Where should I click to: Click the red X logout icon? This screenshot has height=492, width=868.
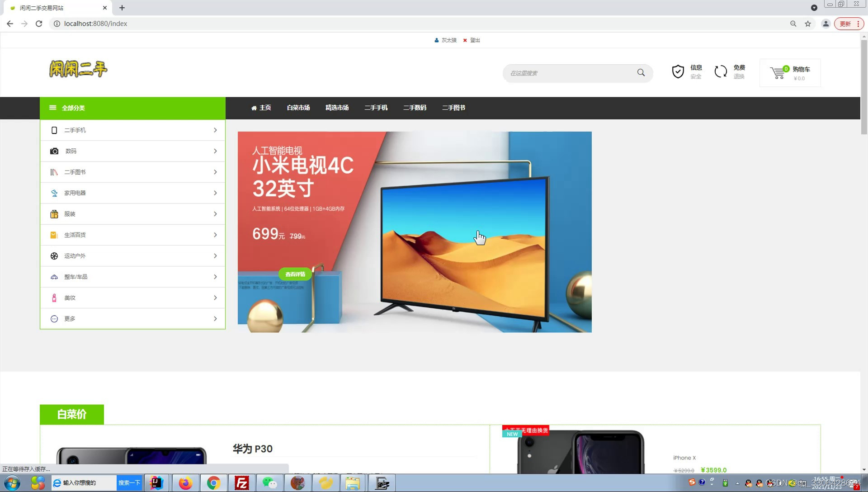(465, 40)
